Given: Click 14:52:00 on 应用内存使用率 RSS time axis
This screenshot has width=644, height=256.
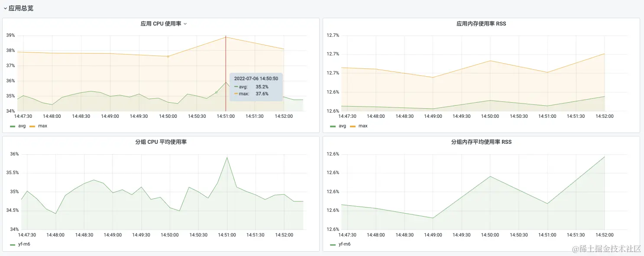Looking at the screenshot, I should (604, 117).
